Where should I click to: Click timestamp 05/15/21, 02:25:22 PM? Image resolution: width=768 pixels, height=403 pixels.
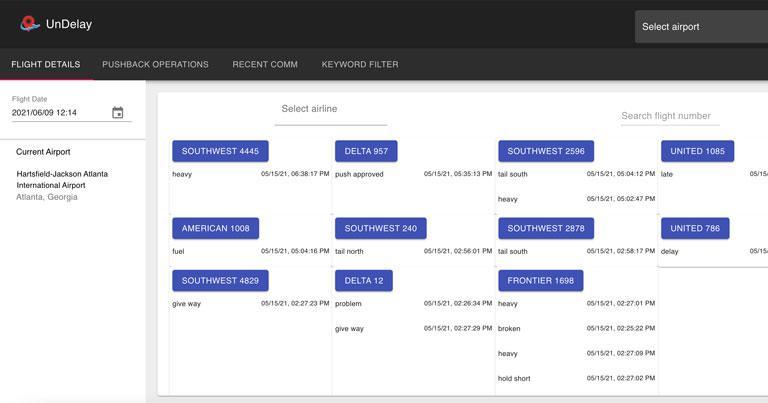point(621,328)
